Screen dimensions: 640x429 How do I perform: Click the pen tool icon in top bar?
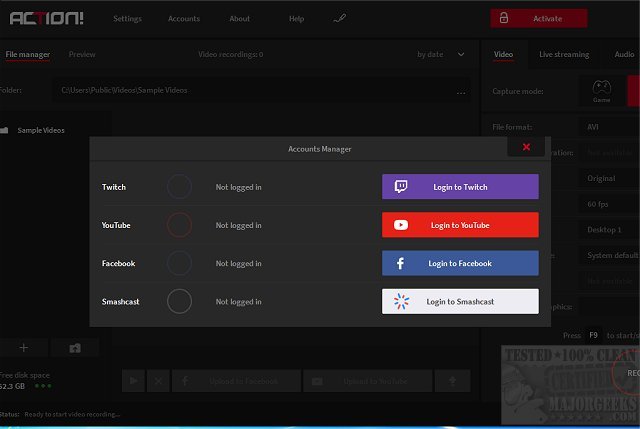tap(339, 18)
